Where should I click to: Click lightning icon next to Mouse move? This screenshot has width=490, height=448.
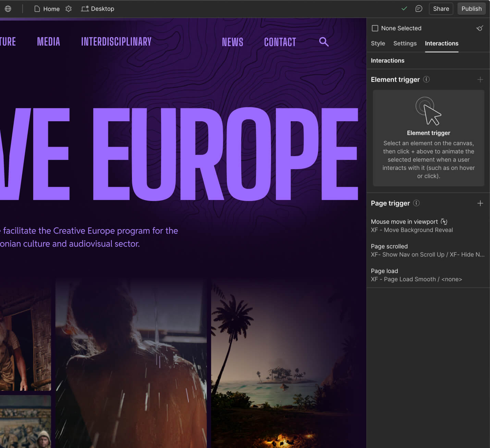444,222
